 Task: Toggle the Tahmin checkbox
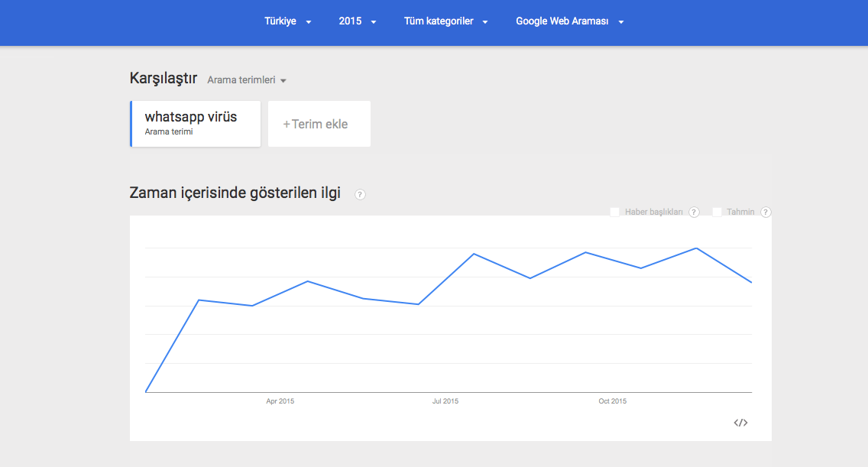pyautogui.click(x=717, y=212)
